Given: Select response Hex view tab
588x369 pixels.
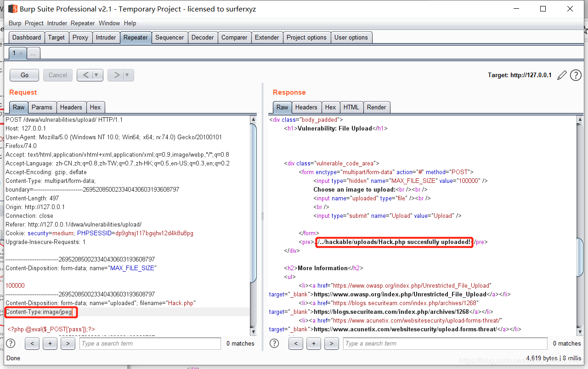Looking at the screenshot, I should 331,107.
